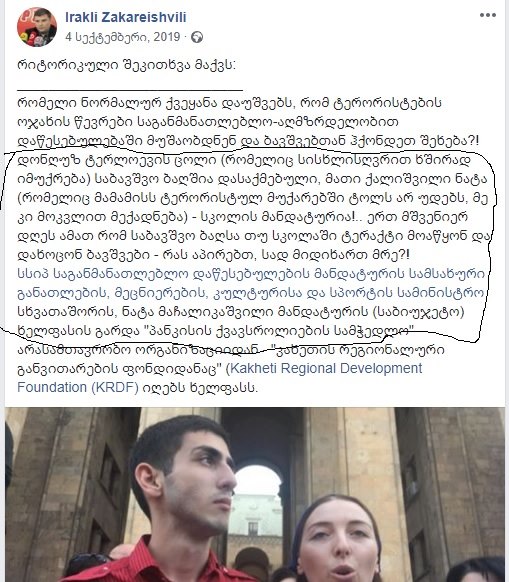Open Irakli Zakareishvili's profile name link

click(x=126, y=17)
